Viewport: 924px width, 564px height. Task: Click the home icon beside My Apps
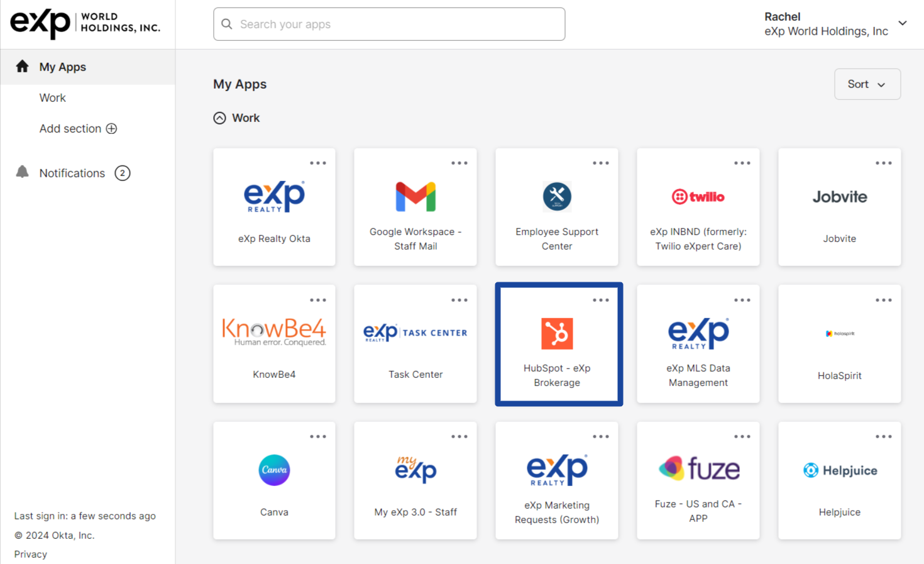[x=22, y=66]
